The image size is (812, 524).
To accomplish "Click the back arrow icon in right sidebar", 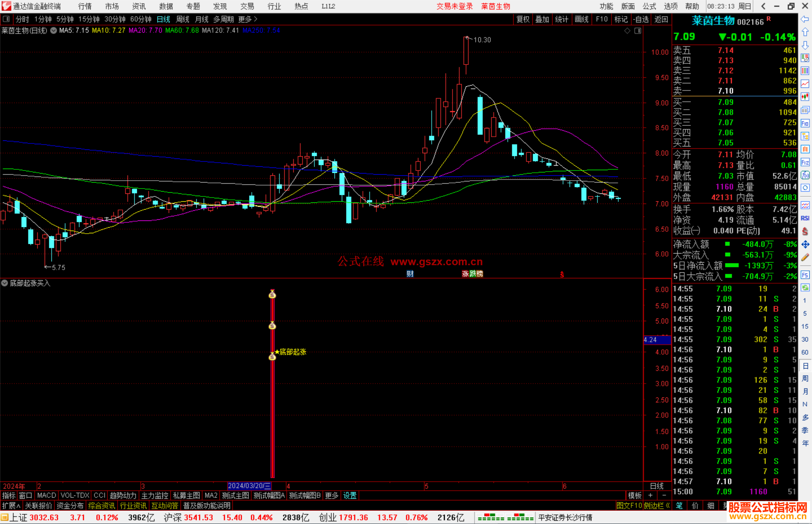I will tap(805, 19).
